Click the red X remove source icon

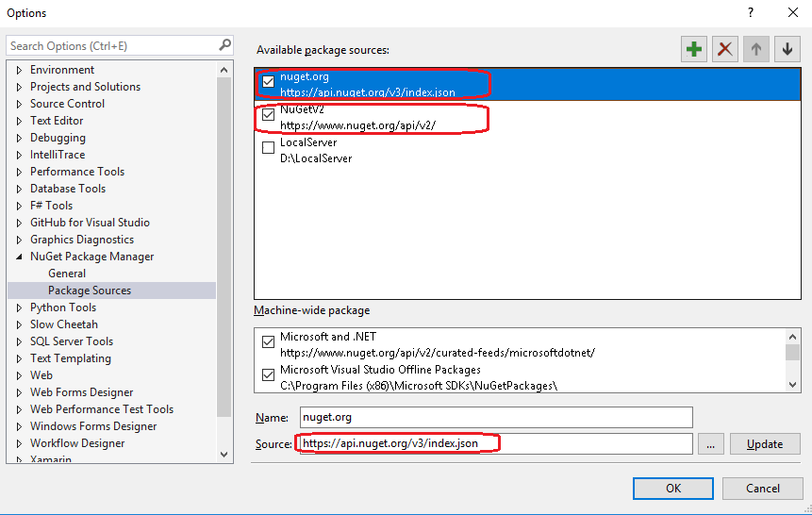point(725,50)
